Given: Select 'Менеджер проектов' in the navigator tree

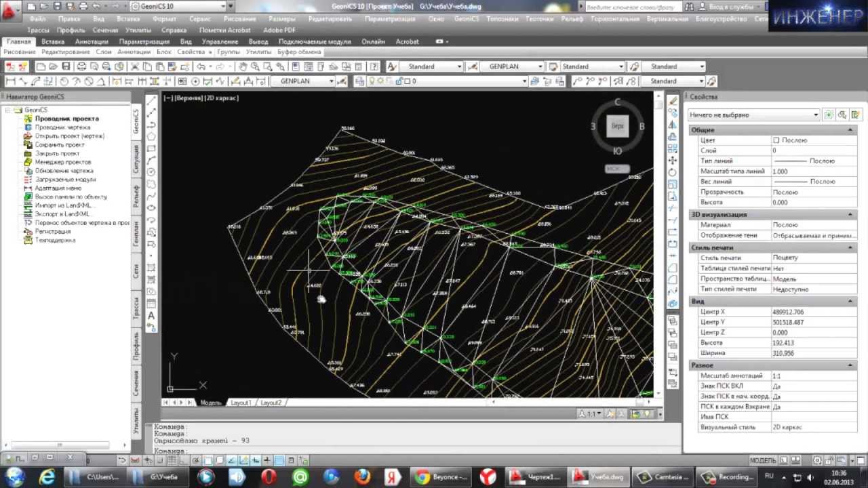Looking at the screenshot, I should pos(63,162).
